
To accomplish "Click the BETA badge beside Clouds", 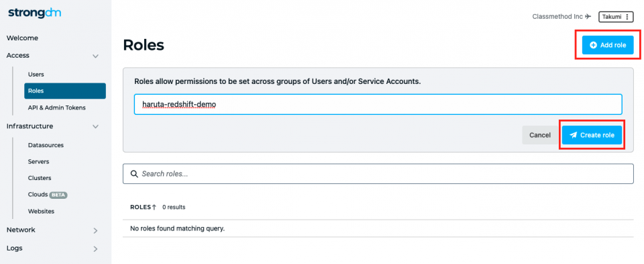I will (x=58, y=195).
